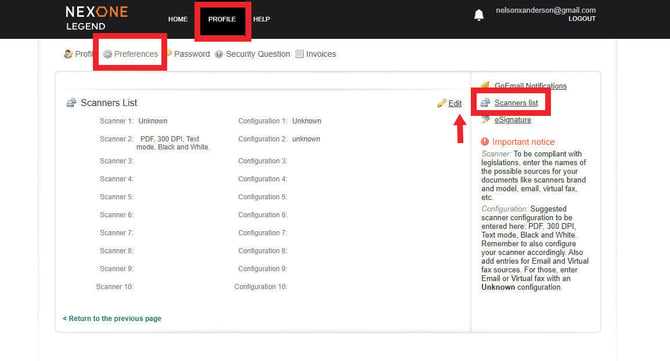Click the Important notice warning icon
Screen dimensions: 670x361
pos(485,141)
